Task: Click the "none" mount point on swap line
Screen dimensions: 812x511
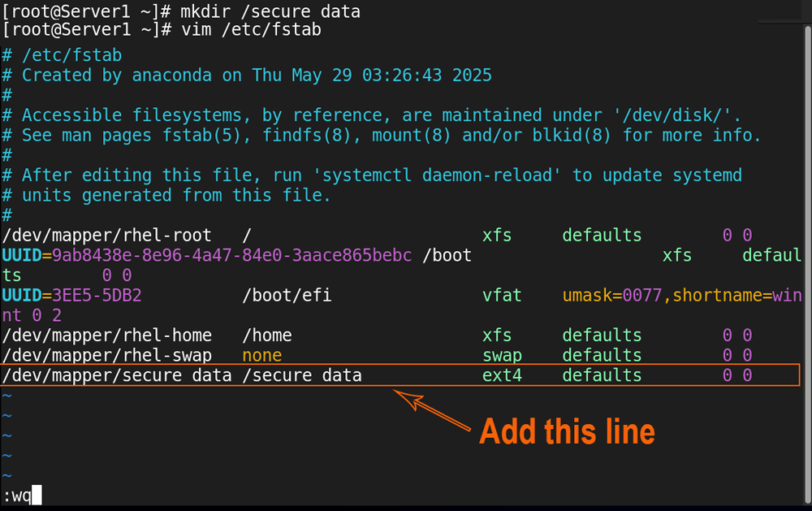Action: [x=262, y=356]
